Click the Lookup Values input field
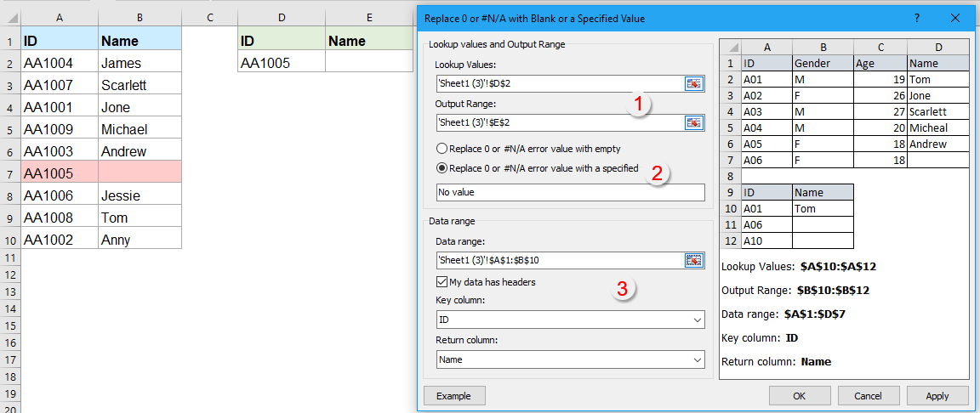This screenshot has height=413, width=980. 557,83
